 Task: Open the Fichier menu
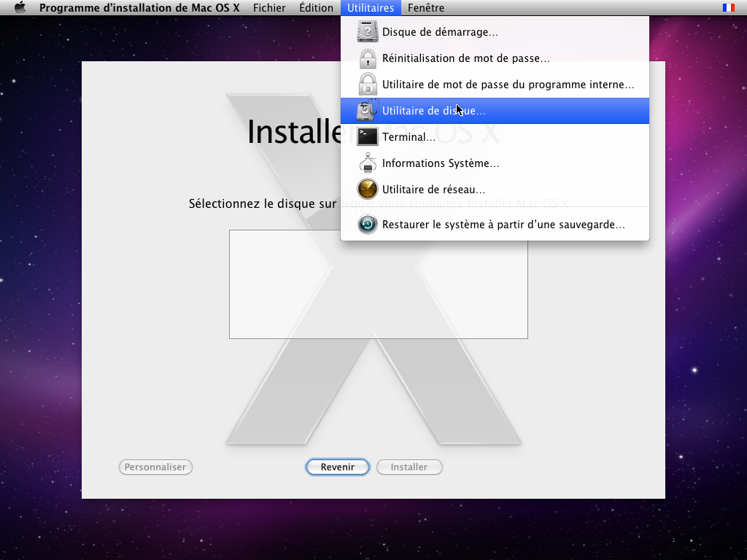click(x=269, y=8)
